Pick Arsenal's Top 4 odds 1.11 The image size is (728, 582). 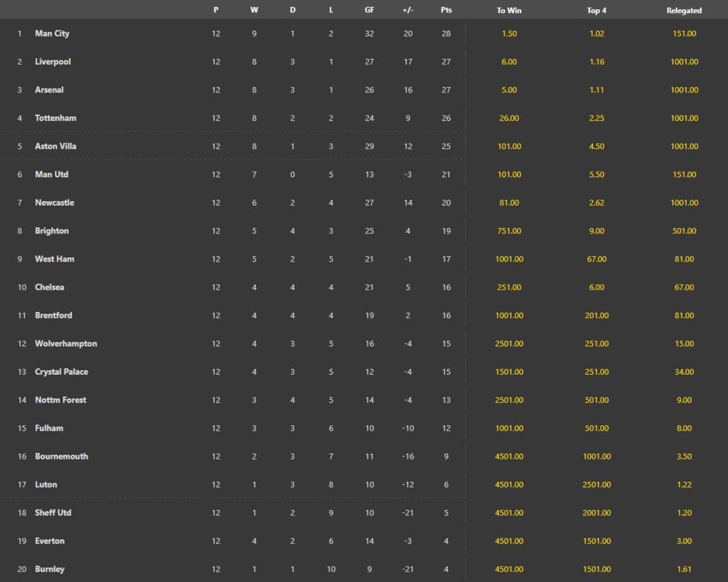[597, 90]
